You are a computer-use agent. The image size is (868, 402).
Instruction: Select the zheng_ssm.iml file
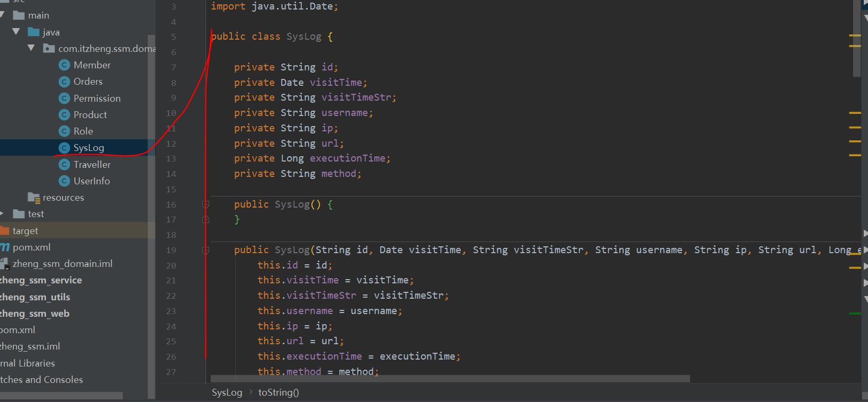tap(30, 346)
